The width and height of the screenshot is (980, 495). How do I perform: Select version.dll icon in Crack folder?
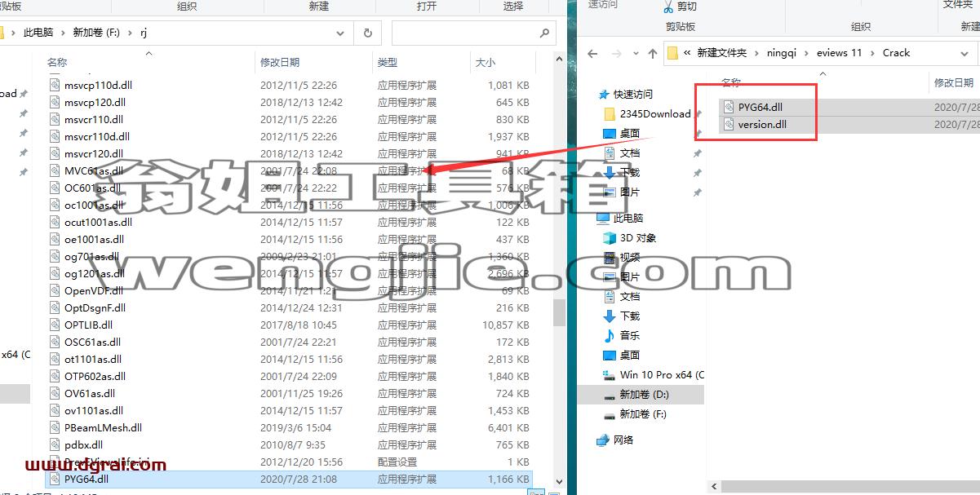pos(728,125)
